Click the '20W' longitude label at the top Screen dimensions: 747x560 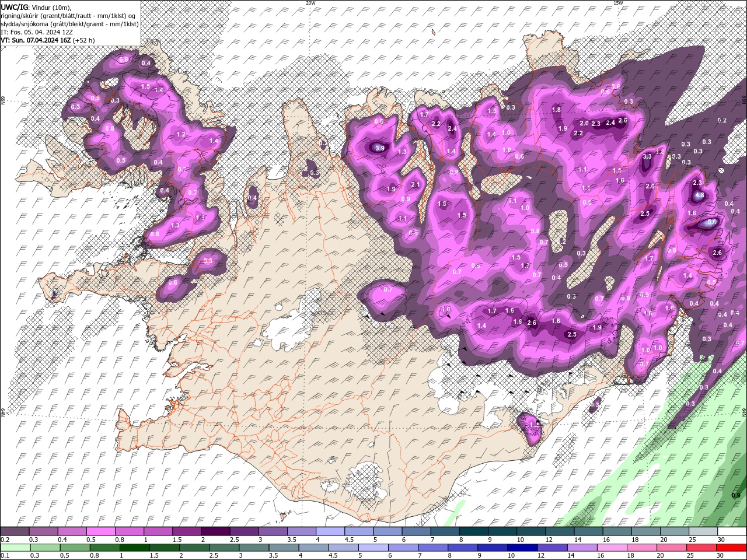(310, 3)
